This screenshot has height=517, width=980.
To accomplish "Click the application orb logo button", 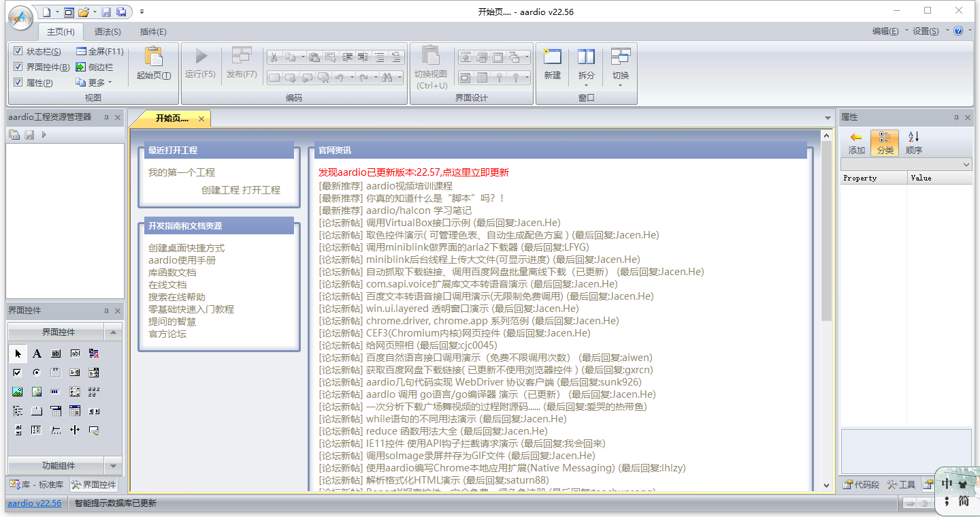I will 20,18.
